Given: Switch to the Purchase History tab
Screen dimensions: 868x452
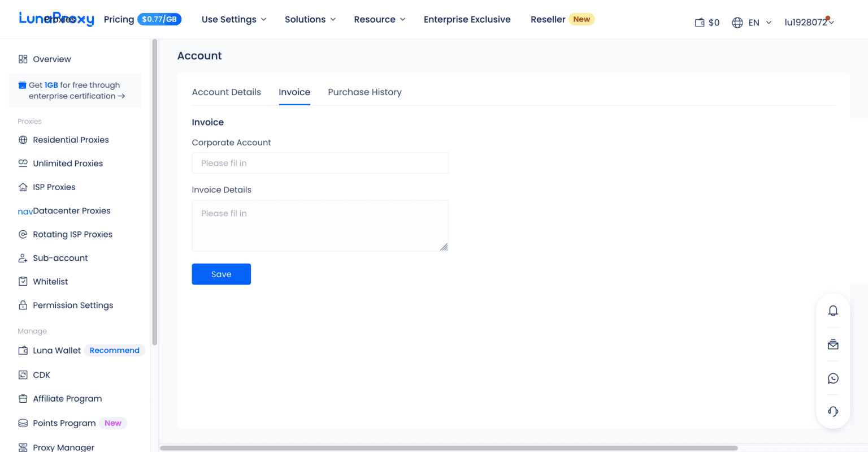Looking at the screenshot, I should [364, 92].
